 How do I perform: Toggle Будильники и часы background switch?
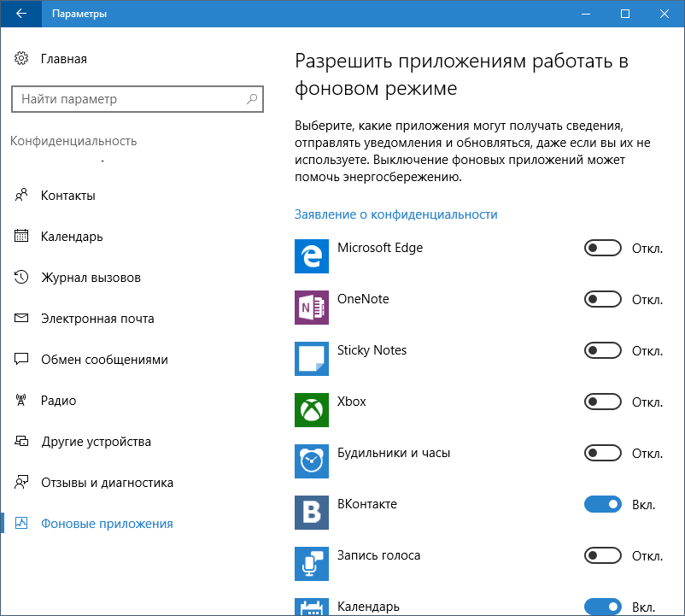click(603, 453)
